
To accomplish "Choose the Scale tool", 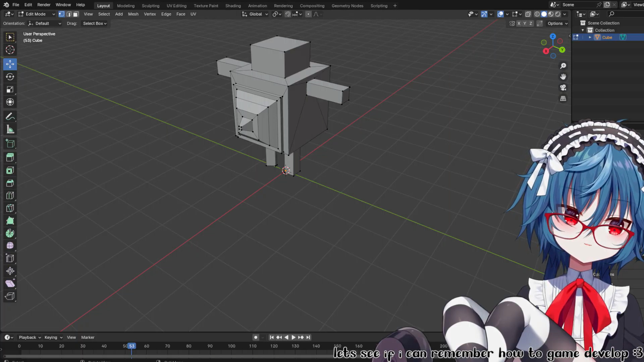I will [x=10, y=89].
